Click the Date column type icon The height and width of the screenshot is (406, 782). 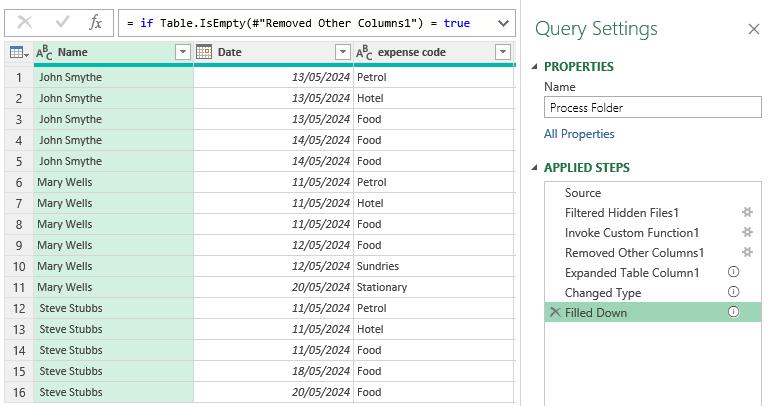pyautogui.click(x=204, y=52)
